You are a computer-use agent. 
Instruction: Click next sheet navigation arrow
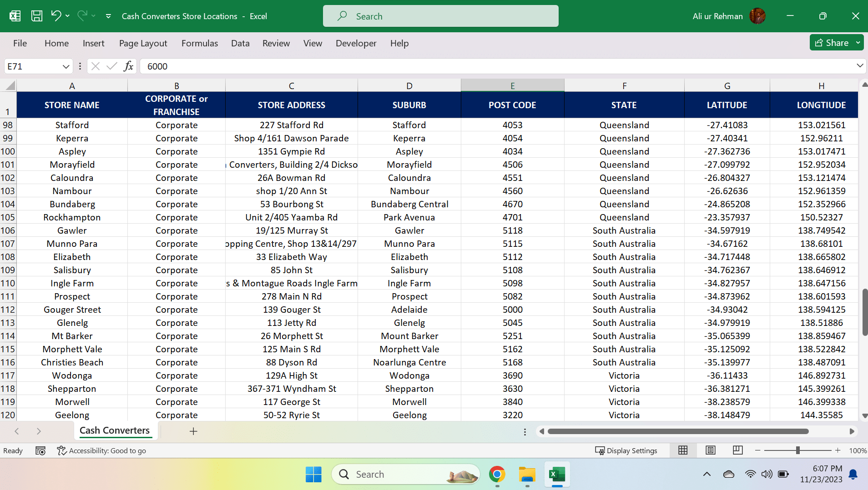coord(39,431)
